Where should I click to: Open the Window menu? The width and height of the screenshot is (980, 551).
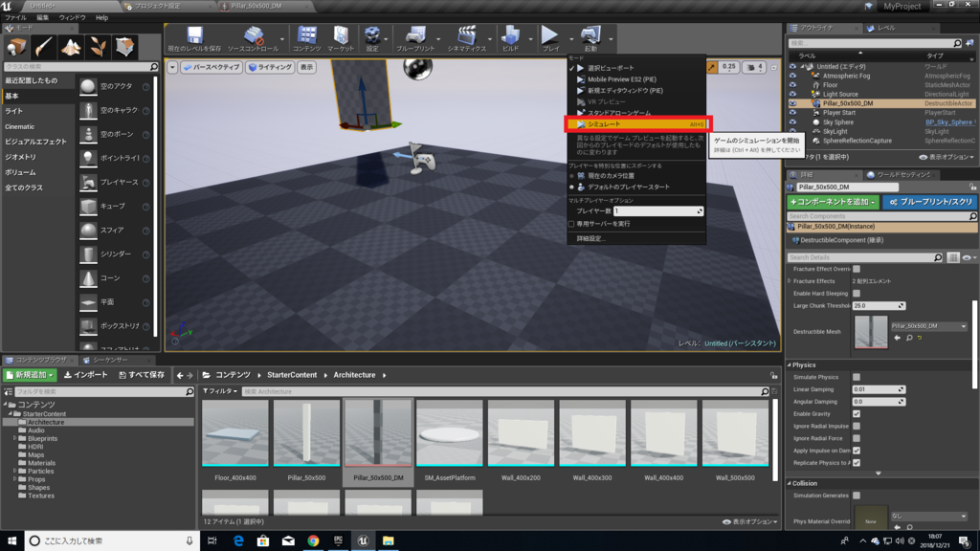72,17
